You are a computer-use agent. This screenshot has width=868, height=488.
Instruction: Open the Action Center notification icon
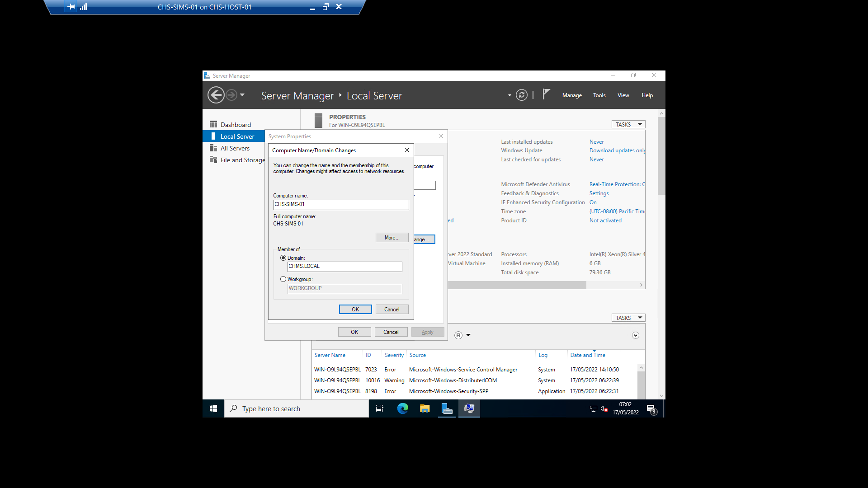(651, 408)
